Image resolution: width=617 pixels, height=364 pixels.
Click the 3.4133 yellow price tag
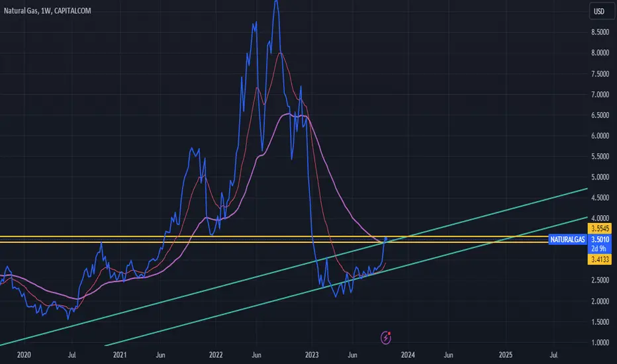click(600, 259)
